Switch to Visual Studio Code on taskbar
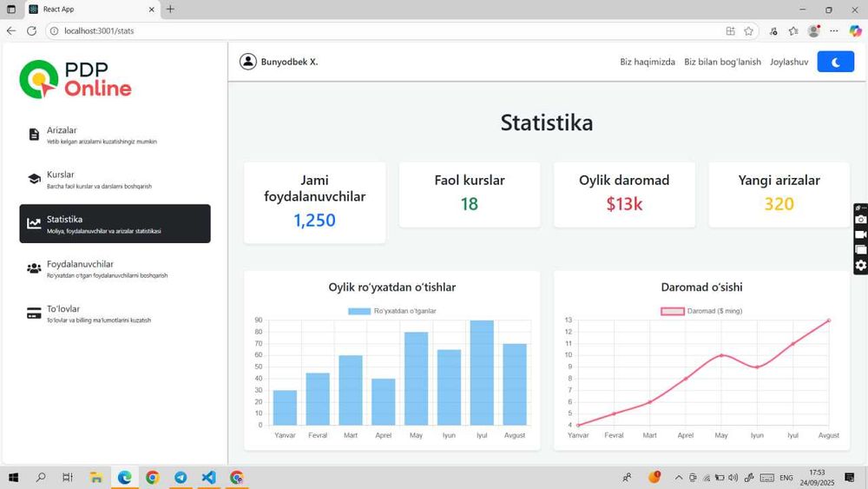This screenshot has width=868, height=489. coord(208,478)
